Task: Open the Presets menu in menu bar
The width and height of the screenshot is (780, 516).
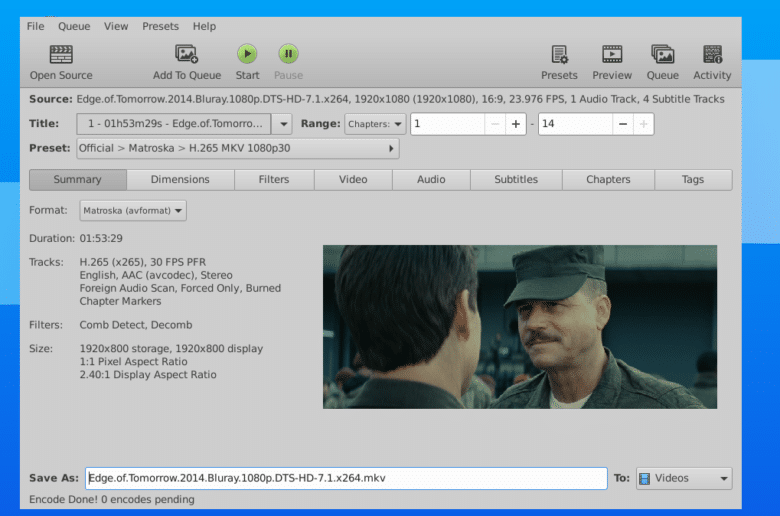Action: click(160, 26)
